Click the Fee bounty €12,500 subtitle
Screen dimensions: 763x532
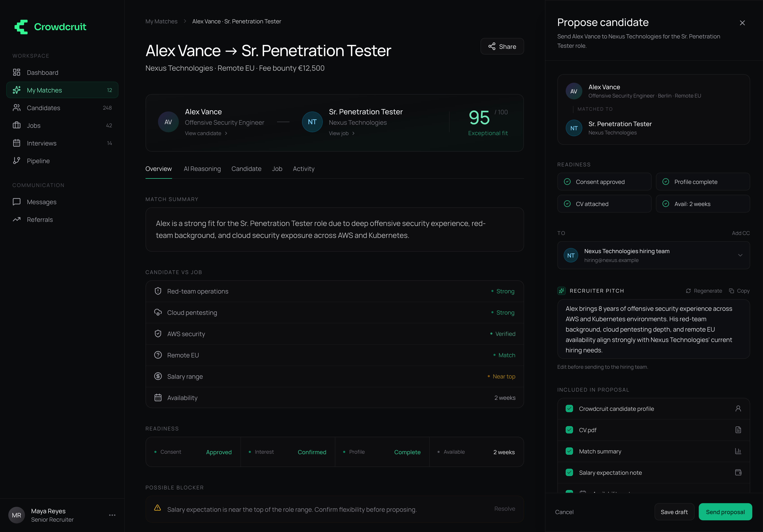(x=291, y=68)
